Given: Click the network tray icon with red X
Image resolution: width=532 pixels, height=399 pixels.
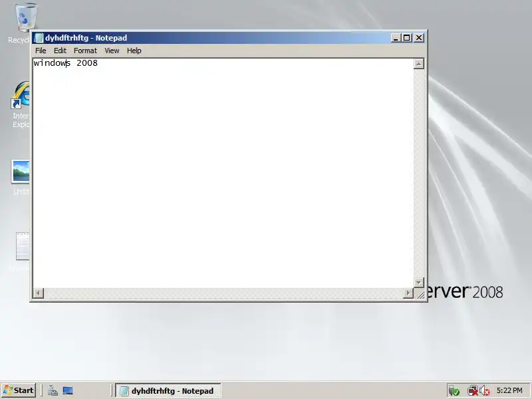Looking at the screenshot, I should coord(472,391).
